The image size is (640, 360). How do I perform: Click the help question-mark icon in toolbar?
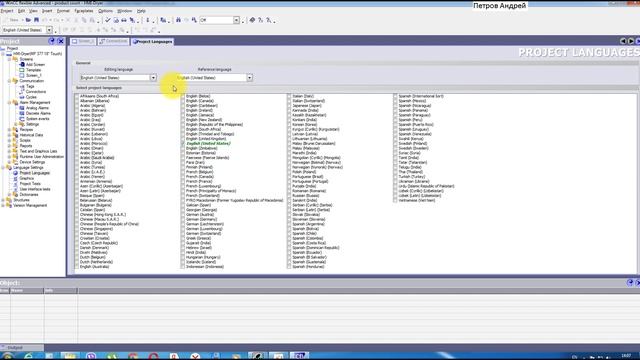[260, 20]
